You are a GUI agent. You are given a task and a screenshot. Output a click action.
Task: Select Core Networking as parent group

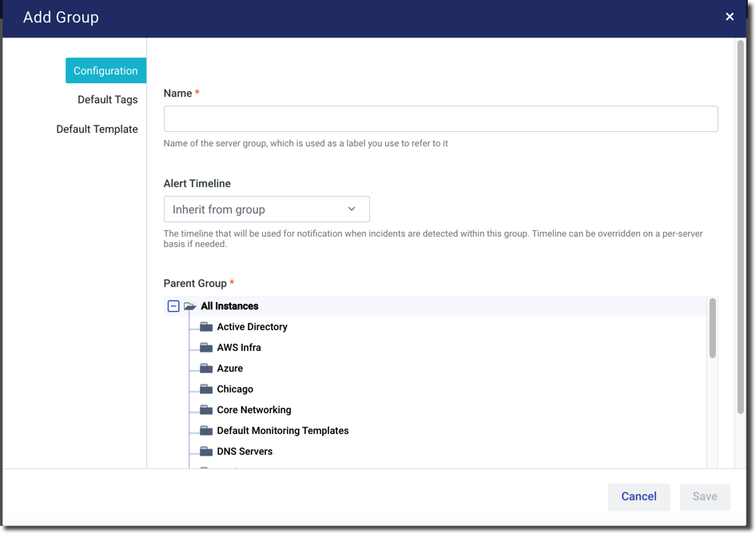[x=254, y=410]
